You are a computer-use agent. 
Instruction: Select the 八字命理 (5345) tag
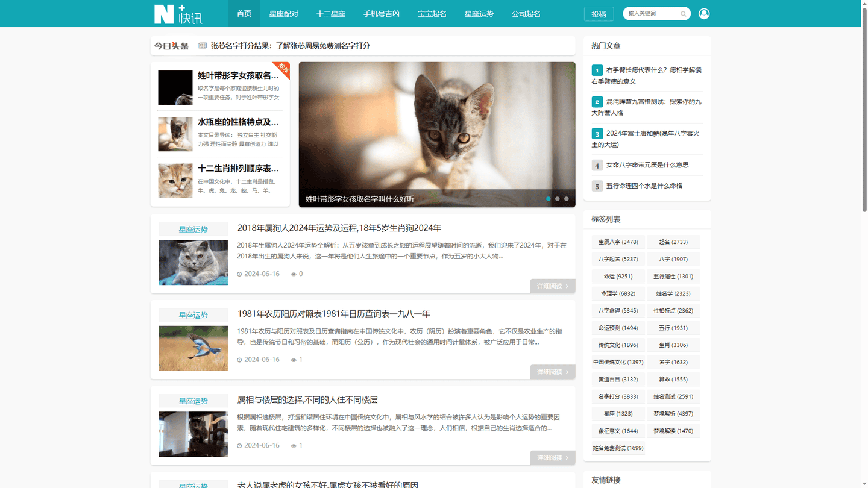(618, 311)
